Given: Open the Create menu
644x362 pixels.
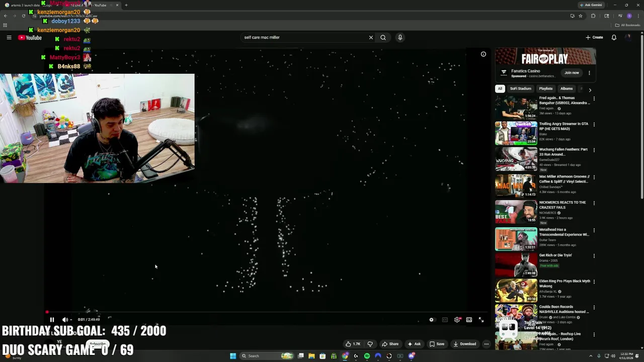Looking at the screenshot, I should pos(594,37).
